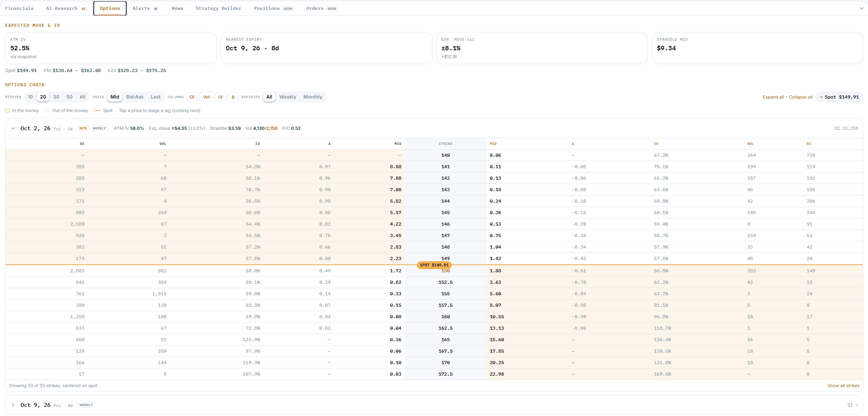Show All strikes option
This screenshot has height=416, width=868.
83,97
